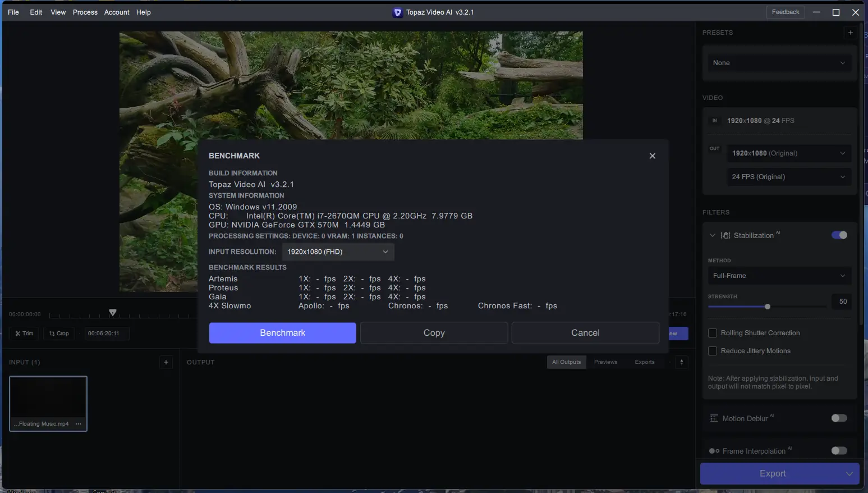Viewport: 868px width, 493px height.
Task: Enable the Frame Interpolation toggle
Action: click(839, 451)
